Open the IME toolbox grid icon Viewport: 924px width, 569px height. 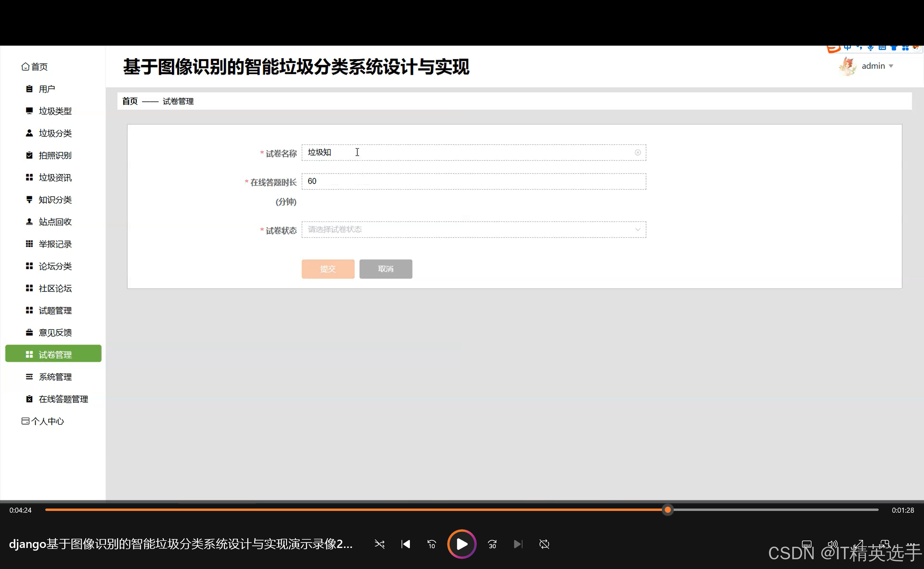(906, 48)
